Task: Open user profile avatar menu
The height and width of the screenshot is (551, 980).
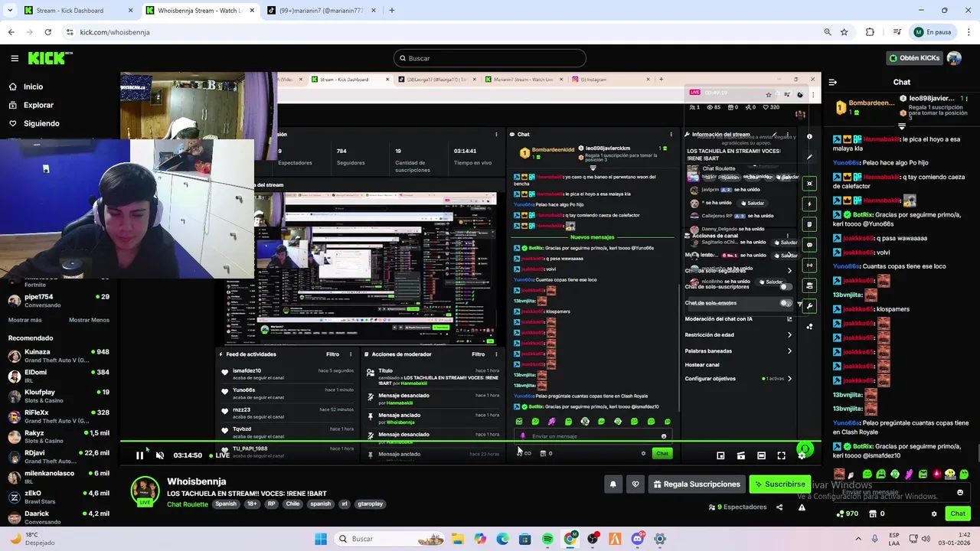Action: (954, 58)
